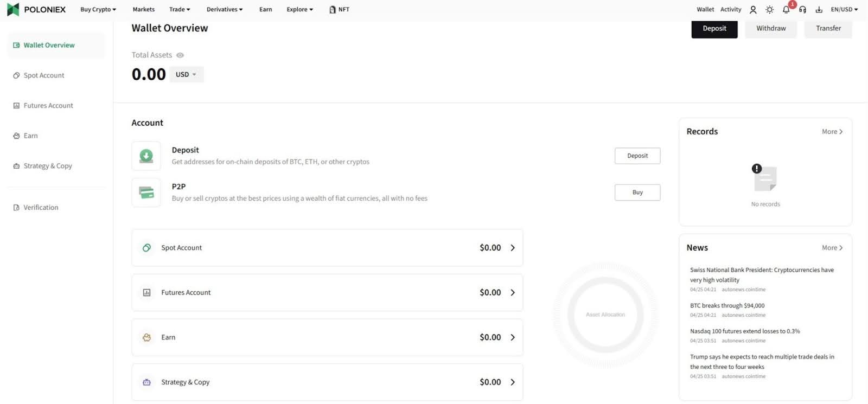Click the outlined Deposit button in Account

click(x=637, y=156)
